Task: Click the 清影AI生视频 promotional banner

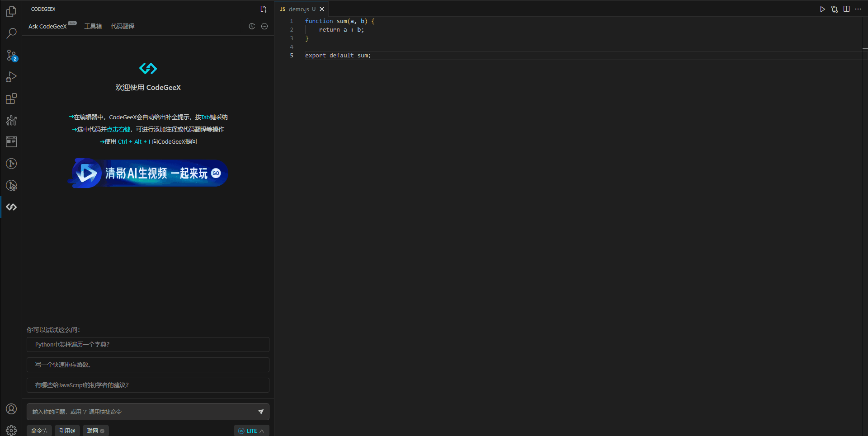Action: tap(148, 173)
